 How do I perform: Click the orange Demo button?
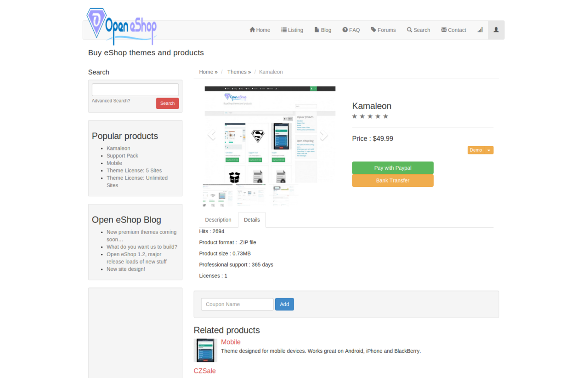pos(476,150)
